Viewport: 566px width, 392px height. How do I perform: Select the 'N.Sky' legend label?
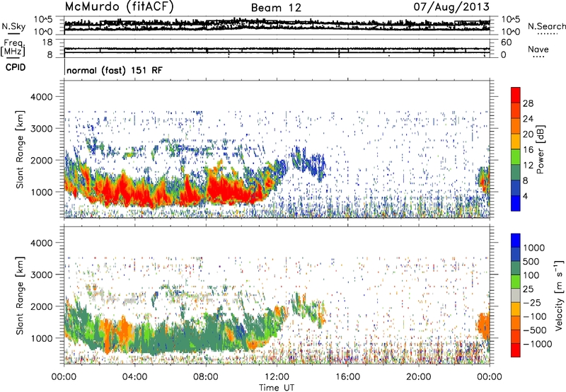tap(13, 26)
